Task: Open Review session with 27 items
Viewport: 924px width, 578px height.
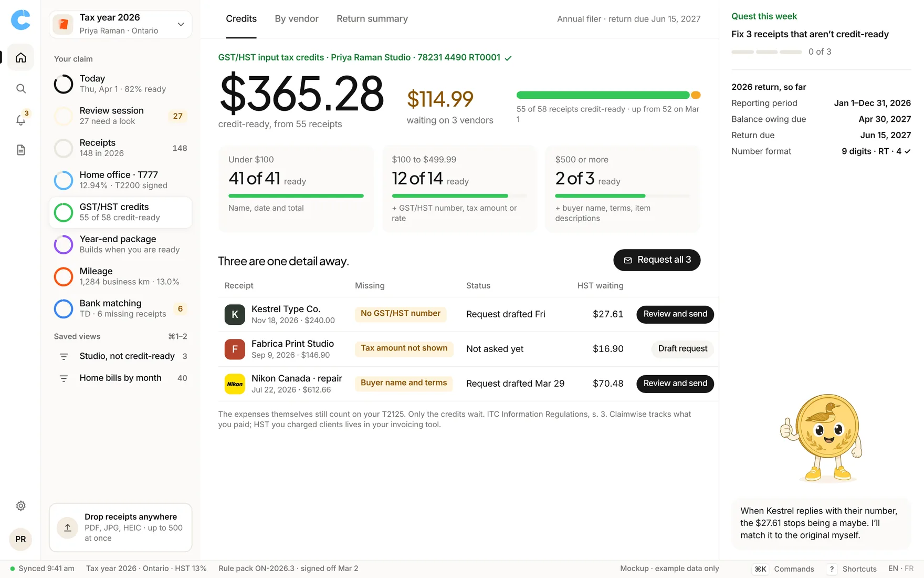Action: pyautogui.click(x=121, y=116)
